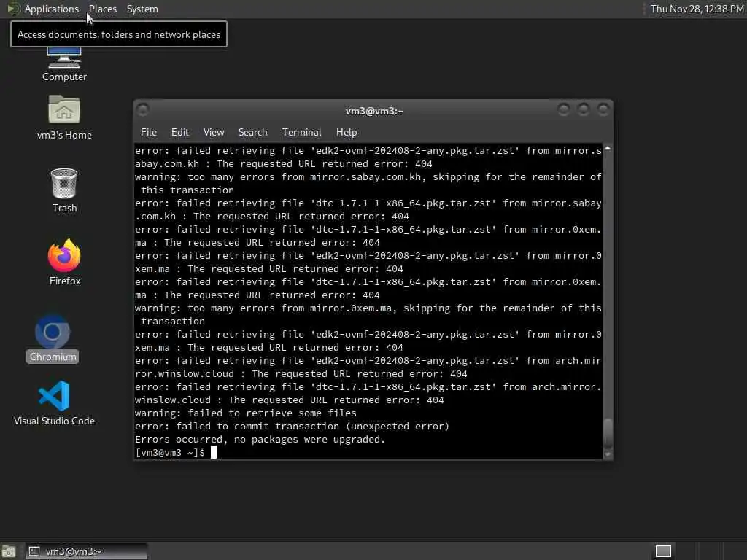Select the Chromium desktop icon

tap(53, 338)
